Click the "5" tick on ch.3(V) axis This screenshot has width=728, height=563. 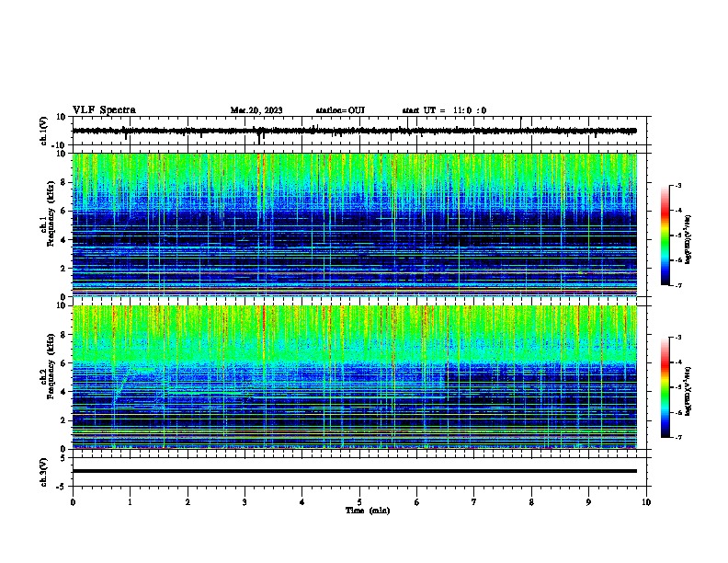(64, 458)
